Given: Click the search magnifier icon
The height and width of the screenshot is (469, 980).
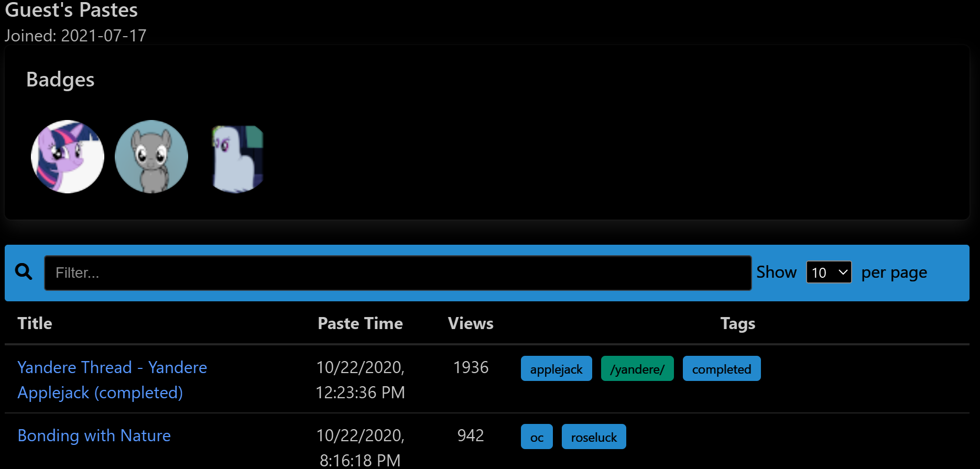Looking at the screenshot, I should point(24,271).
